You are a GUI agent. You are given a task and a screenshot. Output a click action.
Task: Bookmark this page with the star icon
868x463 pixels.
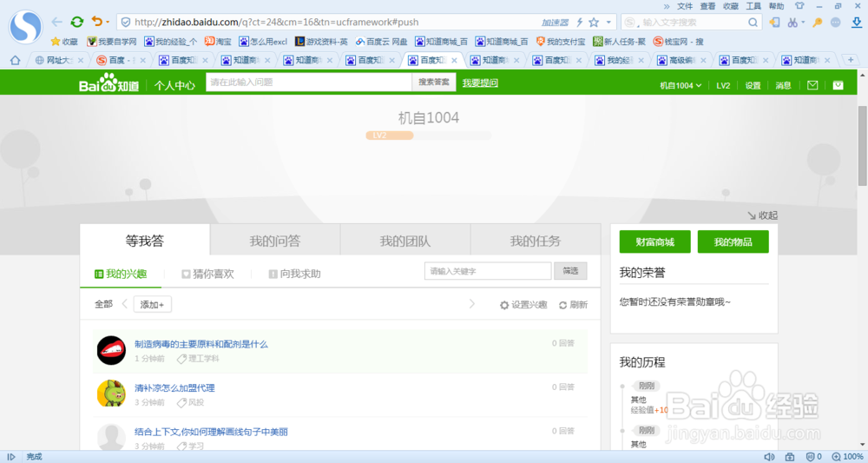tap(594, 23)
